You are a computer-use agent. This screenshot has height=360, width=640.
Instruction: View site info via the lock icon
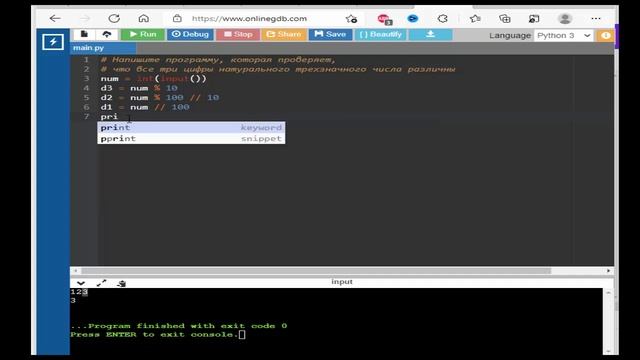click(177, 18)
